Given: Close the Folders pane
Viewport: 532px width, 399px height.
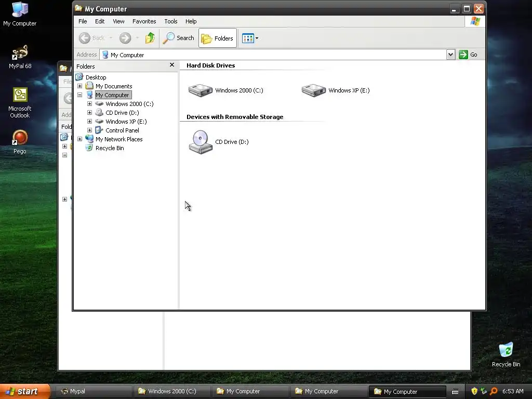Looking at the screenshot, I should [x=172, y=65].
